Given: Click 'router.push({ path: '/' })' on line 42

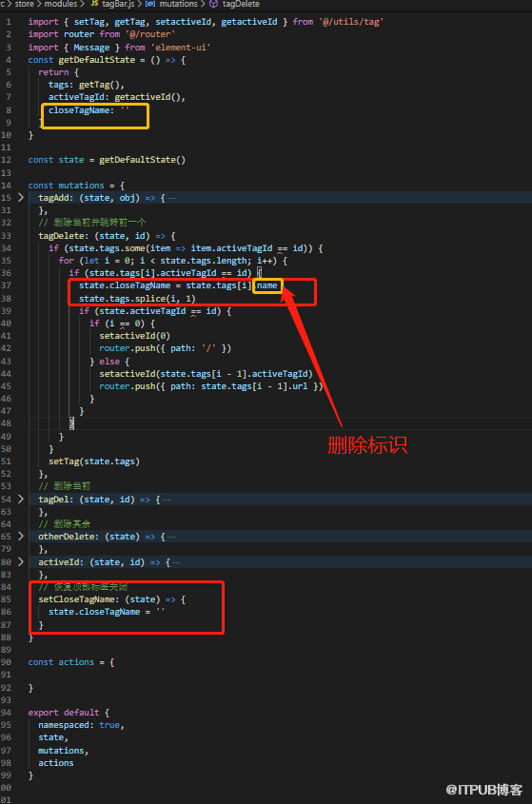Looking at the screenshot, I should pyautogui.click(x=166, y=348).
